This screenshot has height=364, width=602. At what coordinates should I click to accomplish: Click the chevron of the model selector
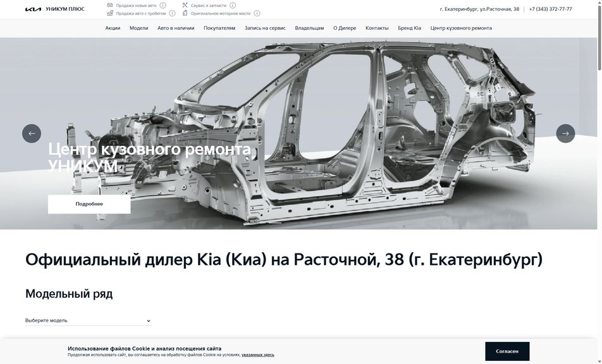click(149, 321)
